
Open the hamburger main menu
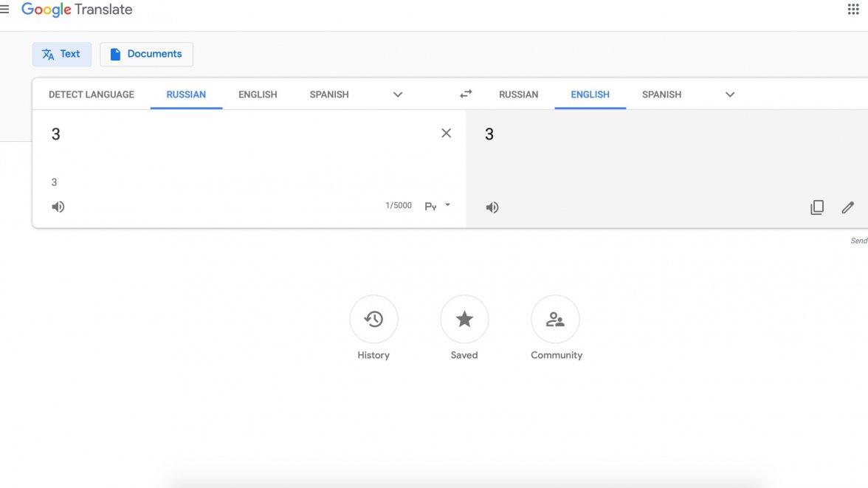(x=4, y=10)
